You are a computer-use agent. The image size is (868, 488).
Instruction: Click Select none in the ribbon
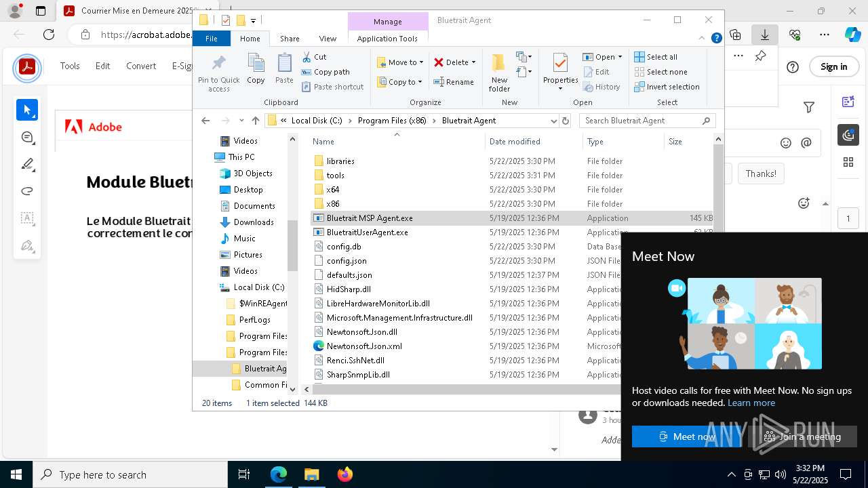660,72
